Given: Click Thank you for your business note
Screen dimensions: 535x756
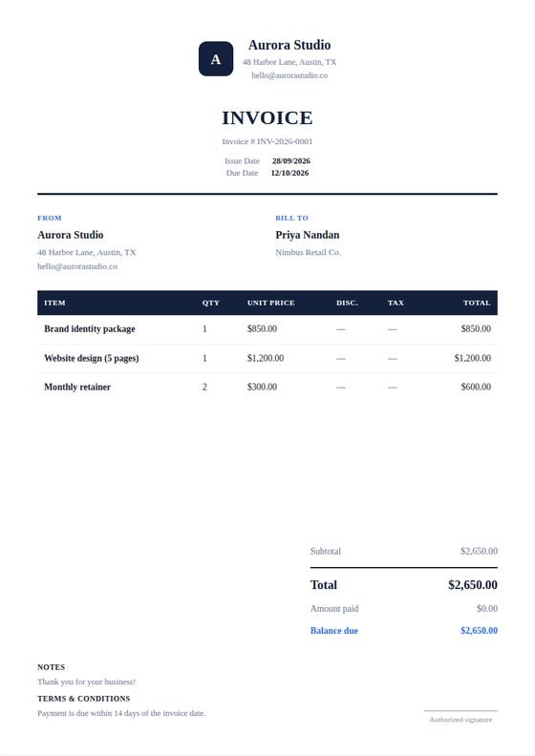Looking at the screenshot, I should [x=87, y=682].
